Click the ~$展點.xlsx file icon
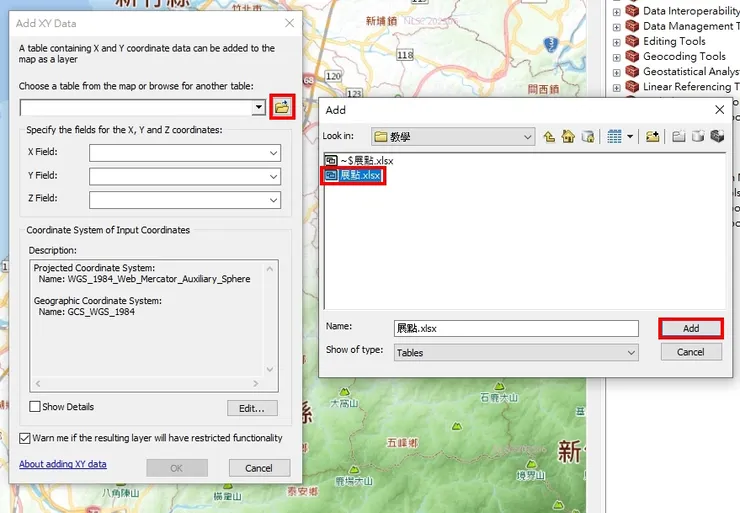 click(x=331, y=160)
